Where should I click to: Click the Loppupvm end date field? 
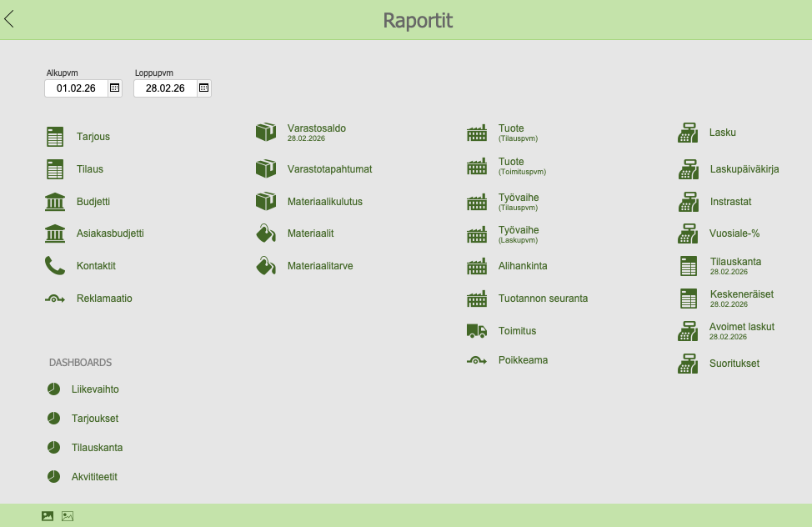[x=165, y=88]
